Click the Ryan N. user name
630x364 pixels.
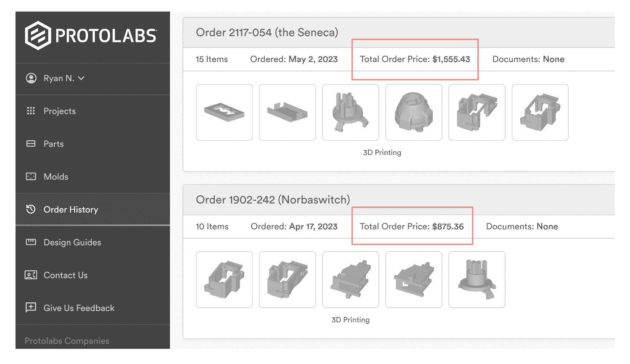[59, 78]
